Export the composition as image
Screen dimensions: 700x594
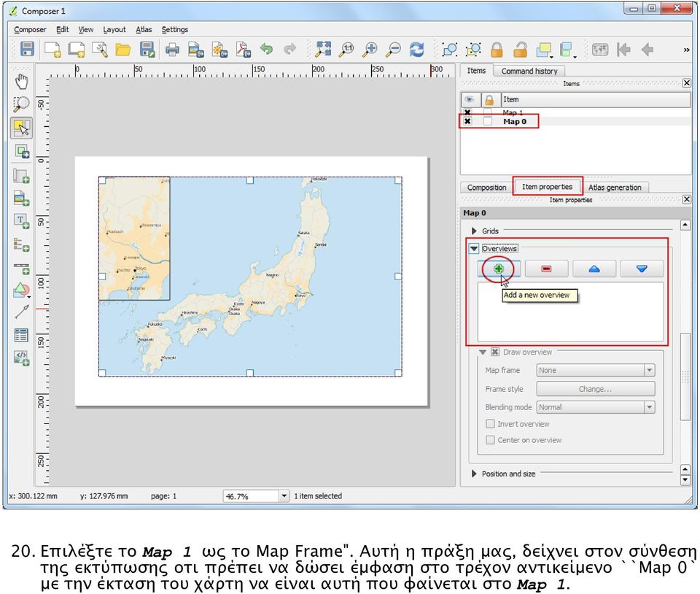[x=196, y=49]
